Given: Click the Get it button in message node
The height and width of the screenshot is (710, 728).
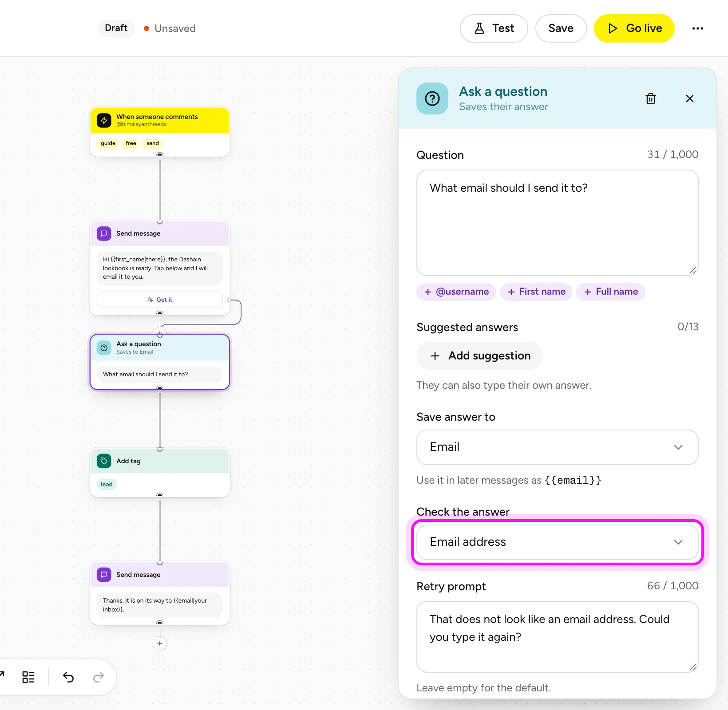Looking at the screenshot, I should (x=160, y=300).
